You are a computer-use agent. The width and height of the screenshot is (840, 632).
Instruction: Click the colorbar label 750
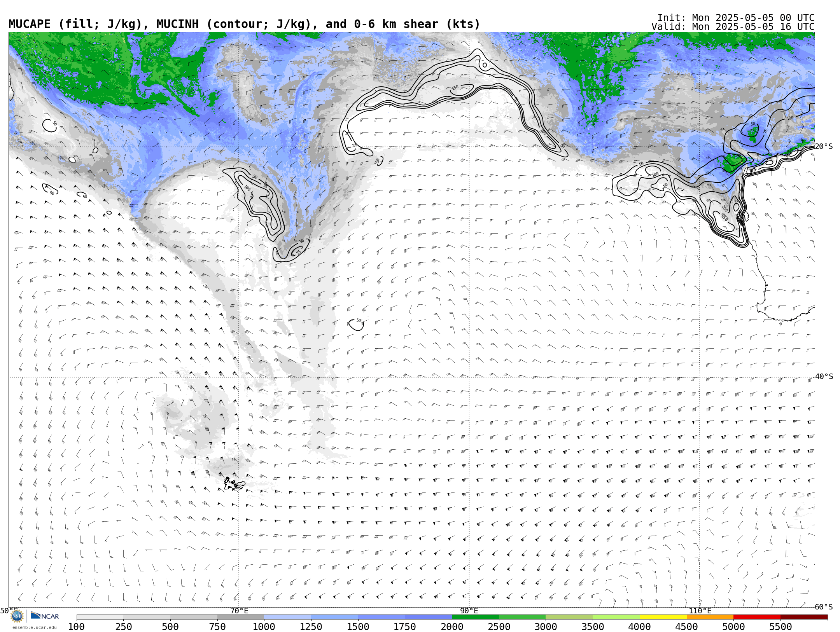[x=217, y=627]
